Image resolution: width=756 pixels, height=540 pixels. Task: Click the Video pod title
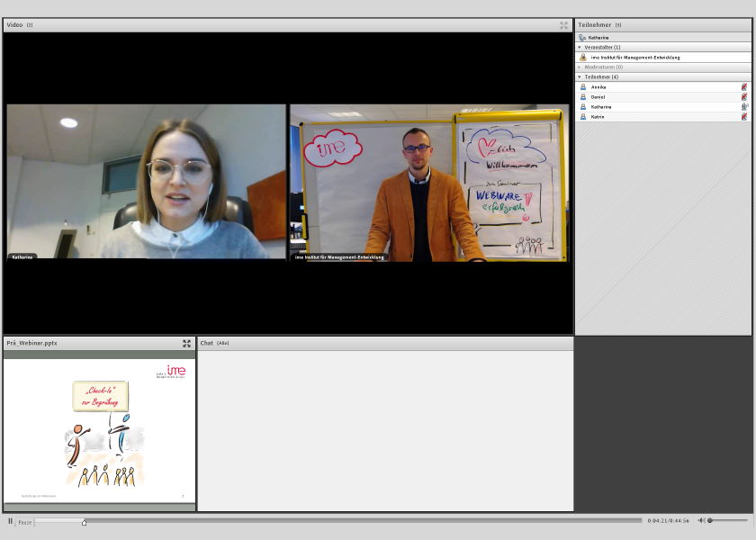coord(14,24)
